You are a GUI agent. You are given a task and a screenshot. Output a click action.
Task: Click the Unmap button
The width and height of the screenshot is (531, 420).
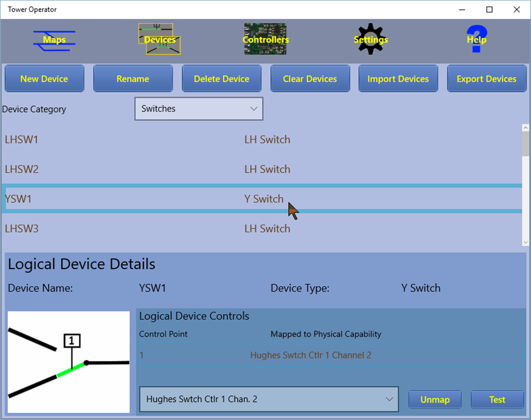[x=435, y=400]
